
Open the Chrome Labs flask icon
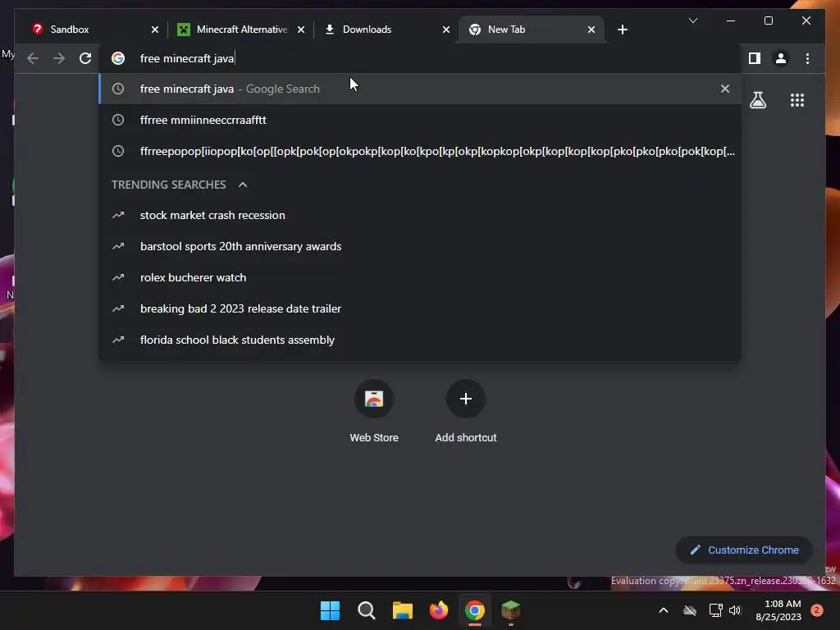coord(757,100)
